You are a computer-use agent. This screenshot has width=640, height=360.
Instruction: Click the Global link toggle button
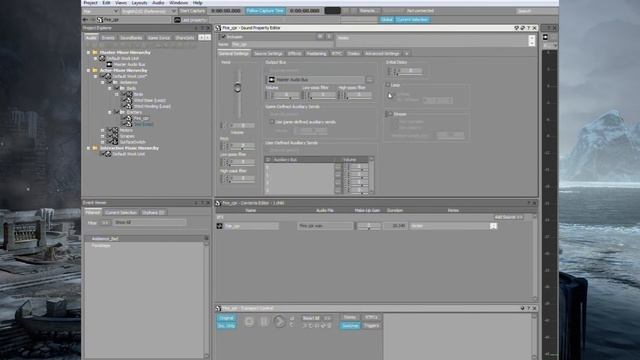pyautogui.click(x=386, y=20)
